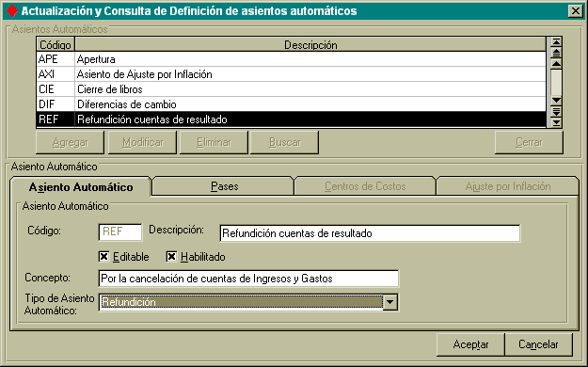The width and height of the screenshot is (588, 367).
Task: Close the dialog with the X button
Action: 576,11
